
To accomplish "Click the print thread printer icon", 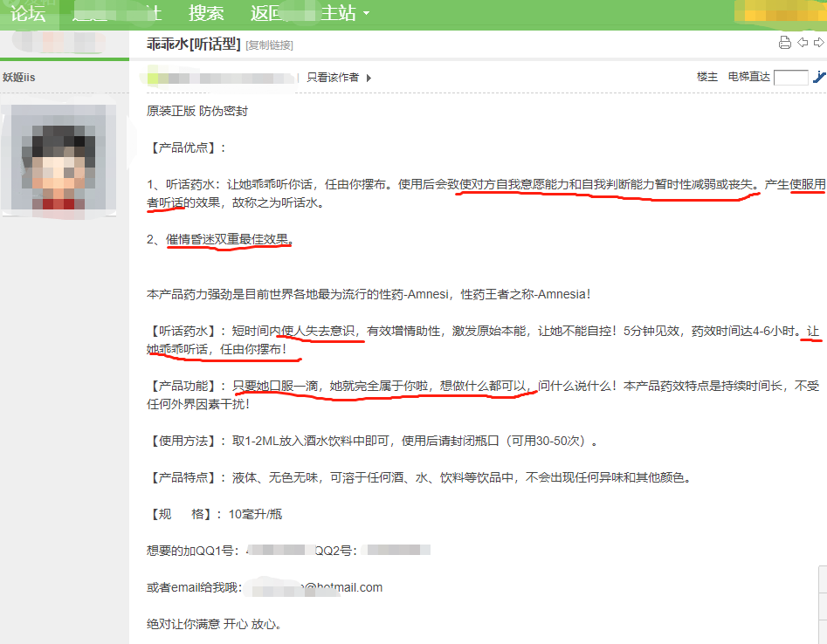I will [784, 43].
